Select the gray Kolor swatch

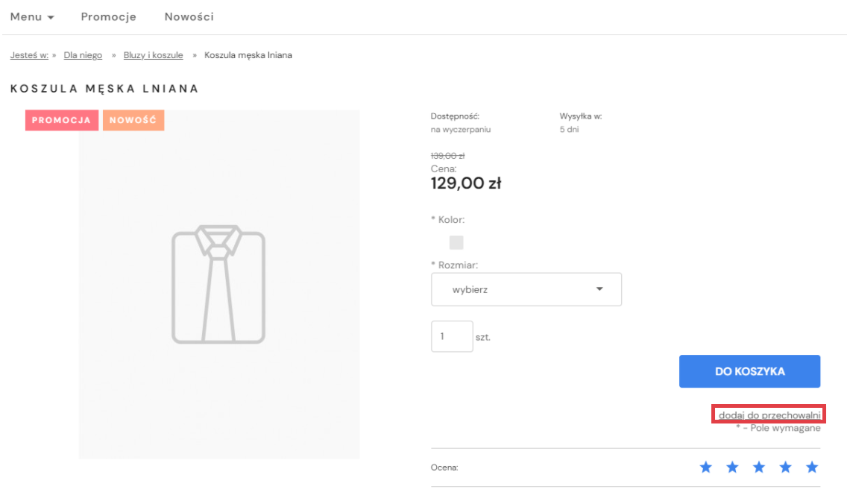click(x=456, y=242)
